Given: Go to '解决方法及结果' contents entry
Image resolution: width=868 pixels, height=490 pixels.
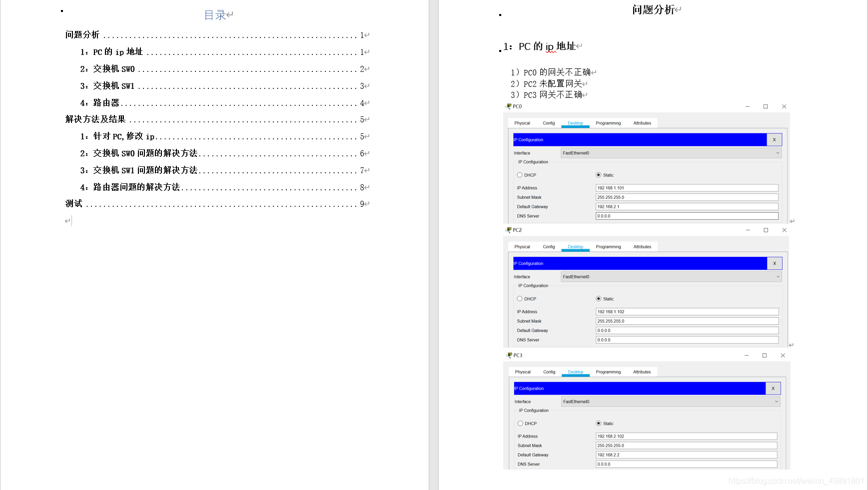Looking at the screenshot, I should coord(215,119).
